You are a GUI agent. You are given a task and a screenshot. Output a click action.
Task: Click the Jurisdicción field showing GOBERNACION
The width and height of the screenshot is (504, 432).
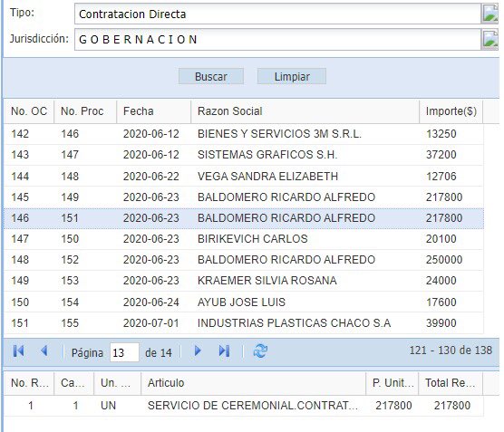click(277, 39)
